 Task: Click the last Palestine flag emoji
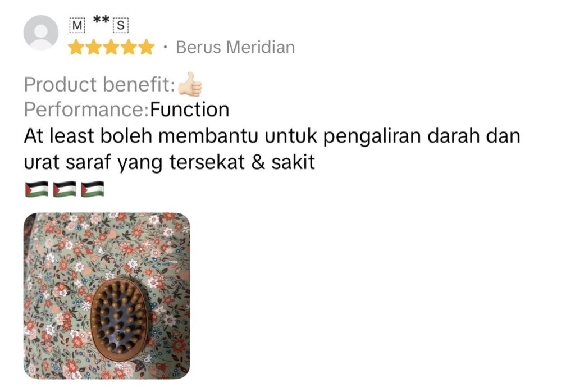coord(93,189)
